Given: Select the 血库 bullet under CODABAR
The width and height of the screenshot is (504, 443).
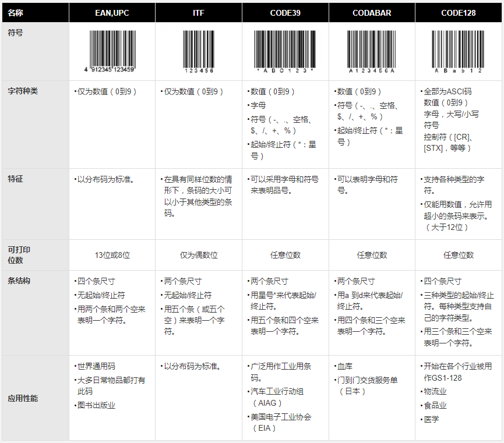Looking at the screenshot, I should pos(344,366).
